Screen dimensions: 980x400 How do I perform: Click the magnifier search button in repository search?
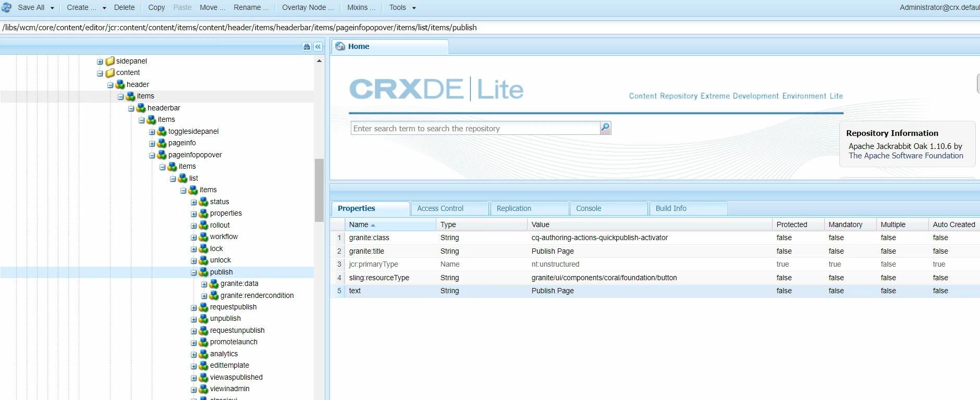pyautogui.click(x=605, y=128)
